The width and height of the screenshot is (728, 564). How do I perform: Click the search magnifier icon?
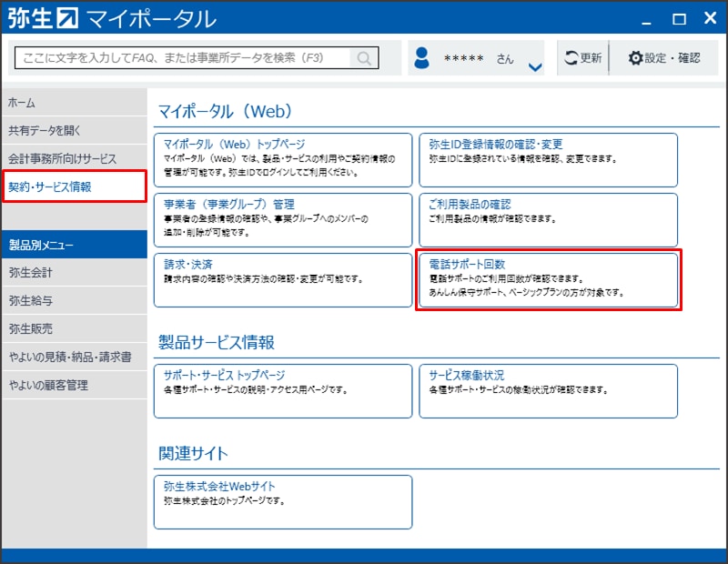pyautogui.click(x=364, y=58)
